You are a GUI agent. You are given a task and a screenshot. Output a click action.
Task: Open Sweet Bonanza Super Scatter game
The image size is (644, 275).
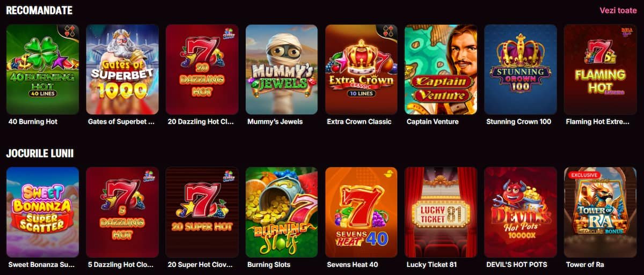click(x=42, y=212)
